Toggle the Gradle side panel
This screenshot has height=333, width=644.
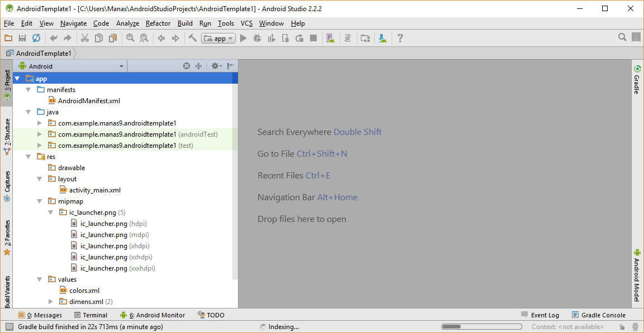pyautogui.click(x=637, y=80)
